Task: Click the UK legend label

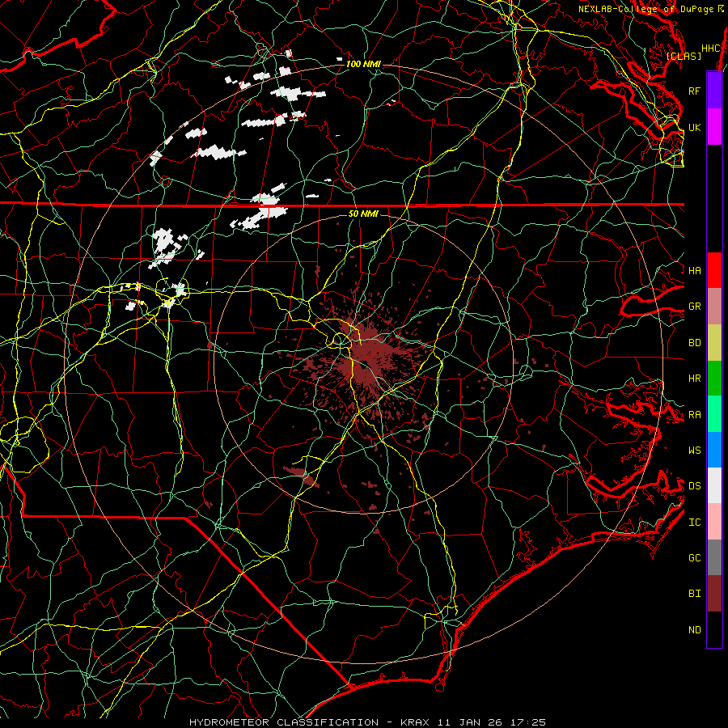Action: (695, 127)
